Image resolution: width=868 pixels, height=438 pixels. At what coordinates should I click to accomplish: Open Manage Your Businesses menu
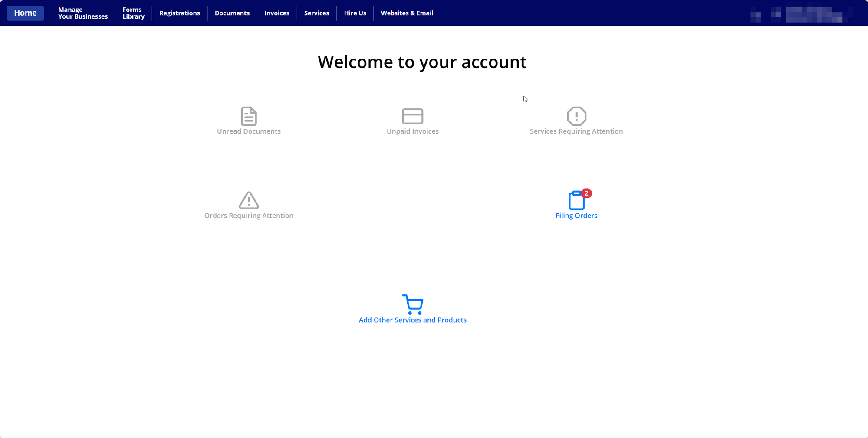83,13
